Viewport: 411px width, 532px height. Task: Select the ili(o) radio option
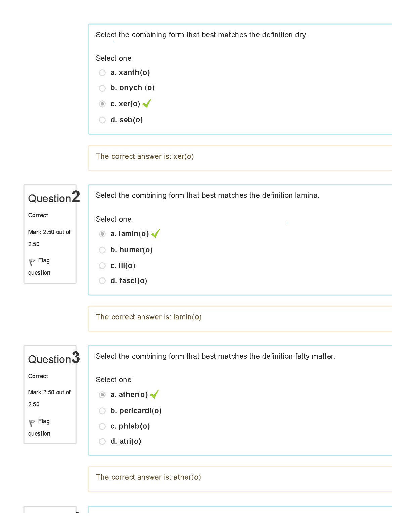pos(102,266)
